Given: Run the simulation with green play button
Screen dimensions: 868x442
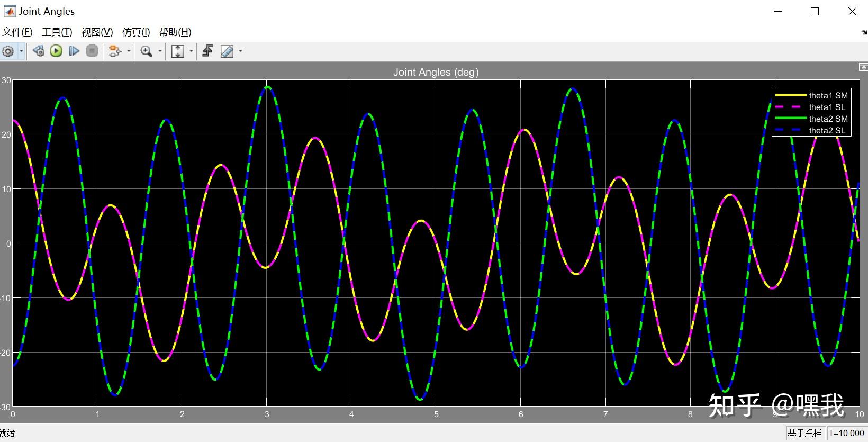Looking at the screenshot, I should tap(56, 51).
